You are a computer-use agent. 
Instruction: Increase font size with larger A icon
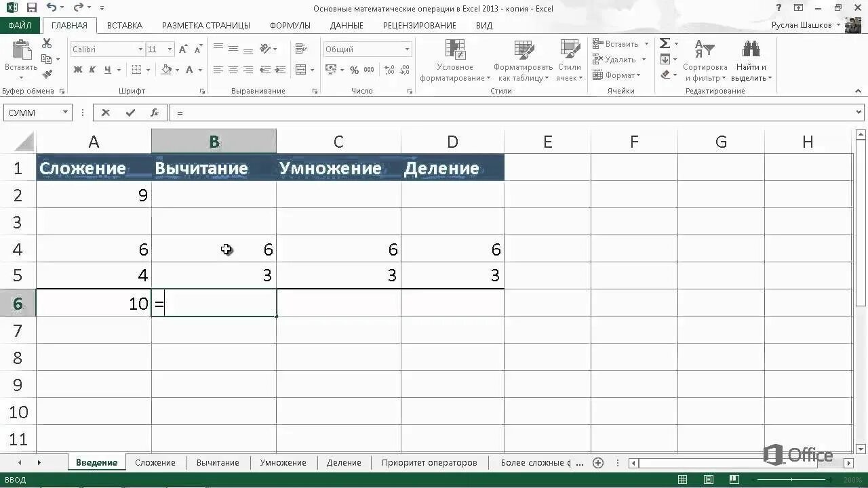point(183,49)
